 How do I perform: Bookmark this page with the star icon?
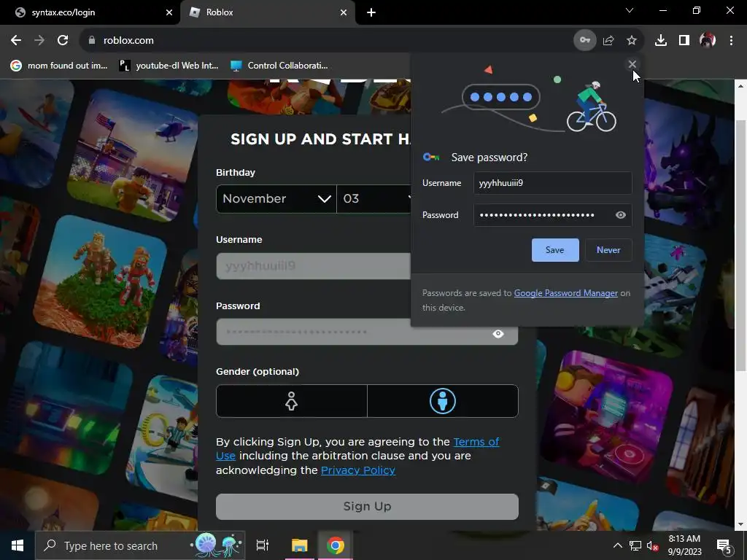(632, 41)
